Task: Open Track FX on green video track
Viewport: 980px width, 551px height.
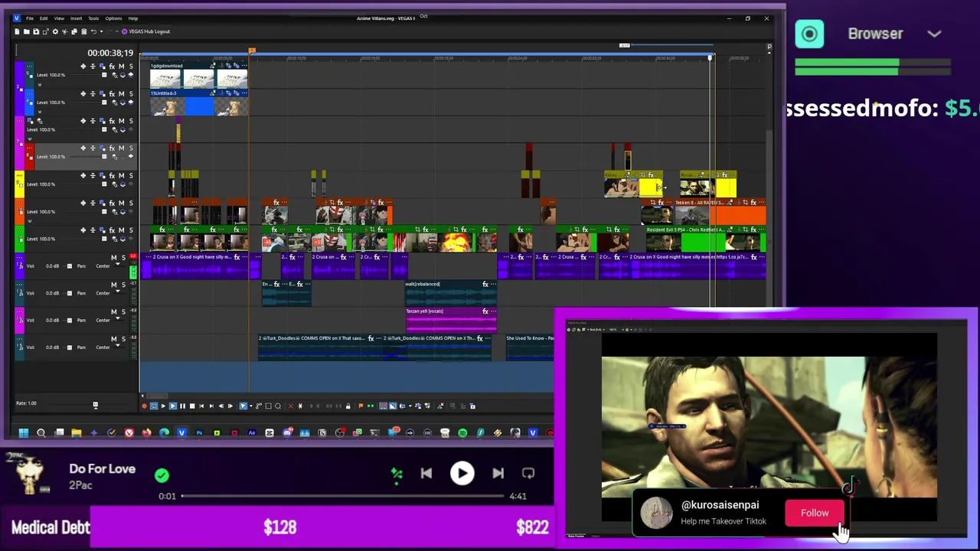Action: [x=112, y=230]
